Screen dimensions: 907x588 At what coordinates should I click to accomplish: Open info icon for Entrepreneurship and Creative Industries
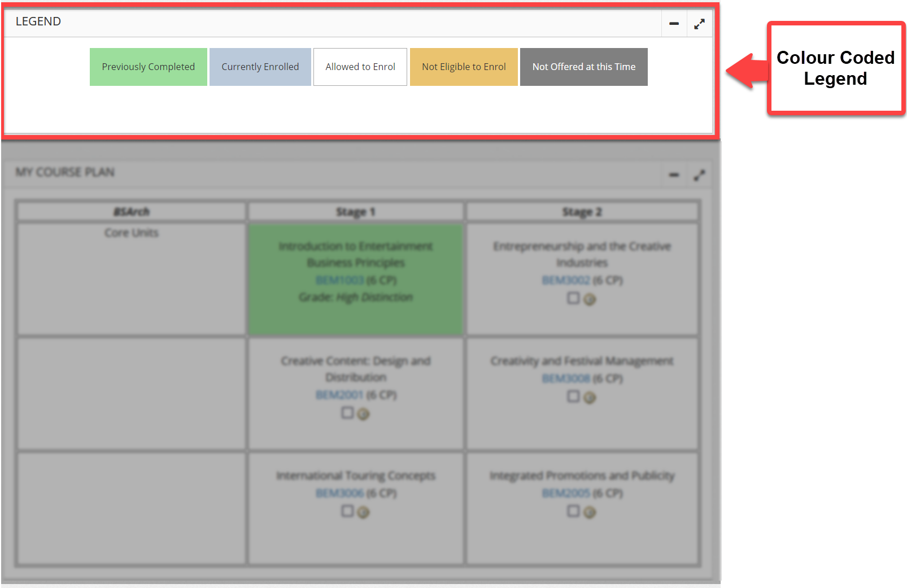(x=590, y=299)
